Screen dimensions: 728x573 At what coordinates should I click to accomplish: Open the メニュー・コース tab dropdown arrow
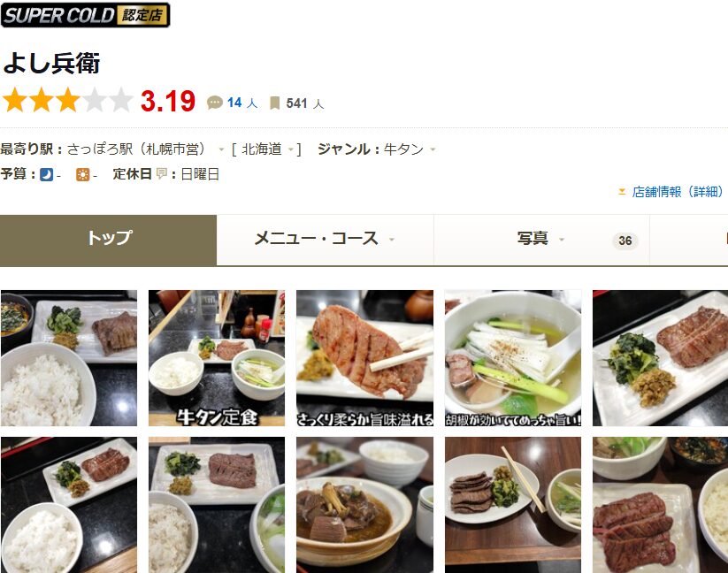pos(391,240)
